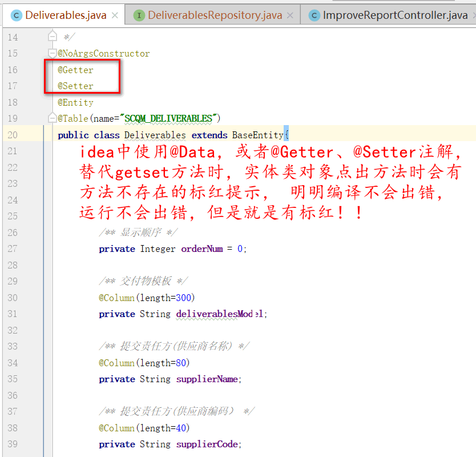
Task: Collapse the comment block fold at line 14
Action: coord(51,37)
